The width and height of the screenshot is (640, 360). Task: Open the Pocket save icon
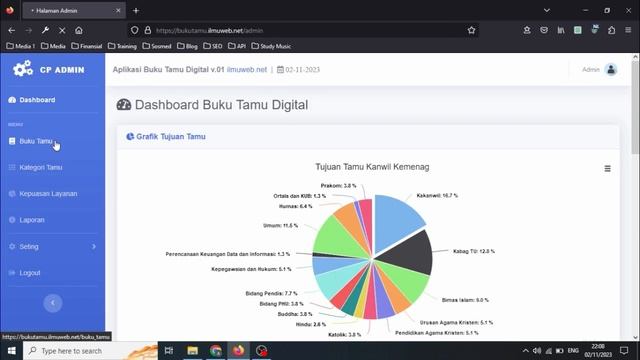tap(544, 30)
